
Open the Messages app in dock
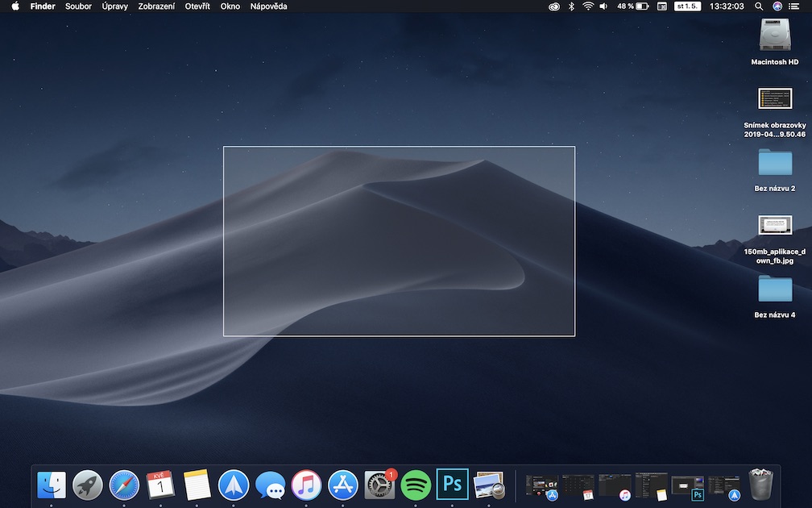pos(270,485)
